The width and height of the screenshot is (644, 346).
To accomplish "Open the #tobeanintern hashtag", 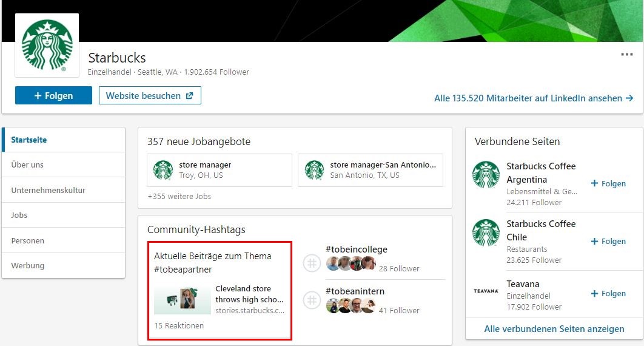I will (355, 291).
